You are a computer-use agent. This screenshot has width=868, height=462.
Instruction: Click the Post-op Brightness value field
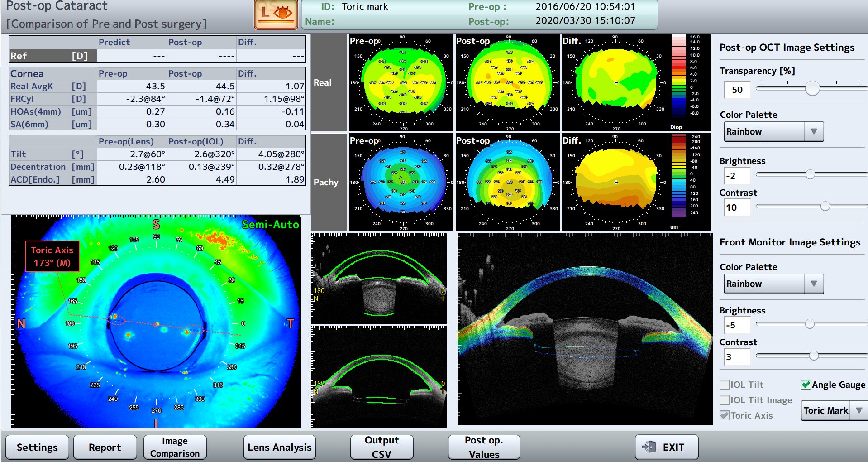point(737,176)
